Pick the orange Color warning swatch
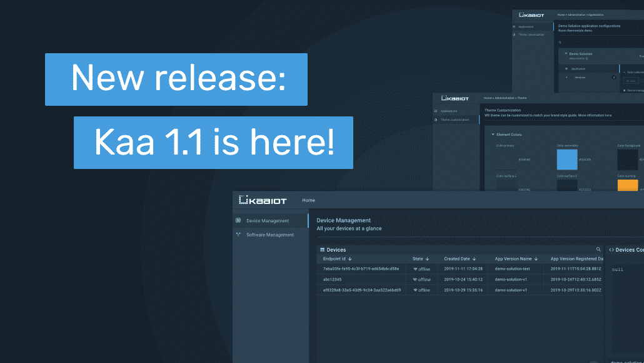 [x=628, y=185]
